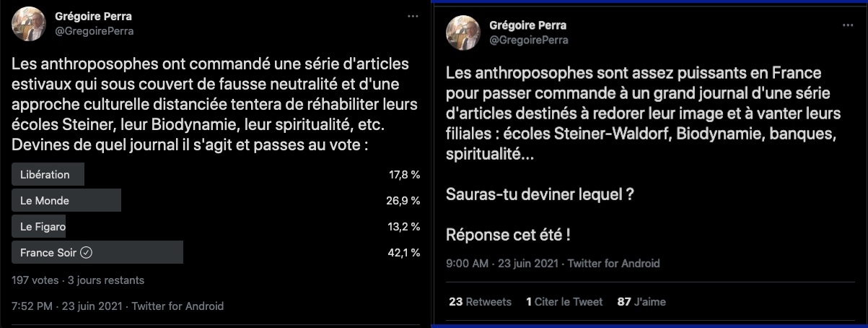868x328 pixels.
Task: Click the France Soir poll result bar
Action: [98, 253]
